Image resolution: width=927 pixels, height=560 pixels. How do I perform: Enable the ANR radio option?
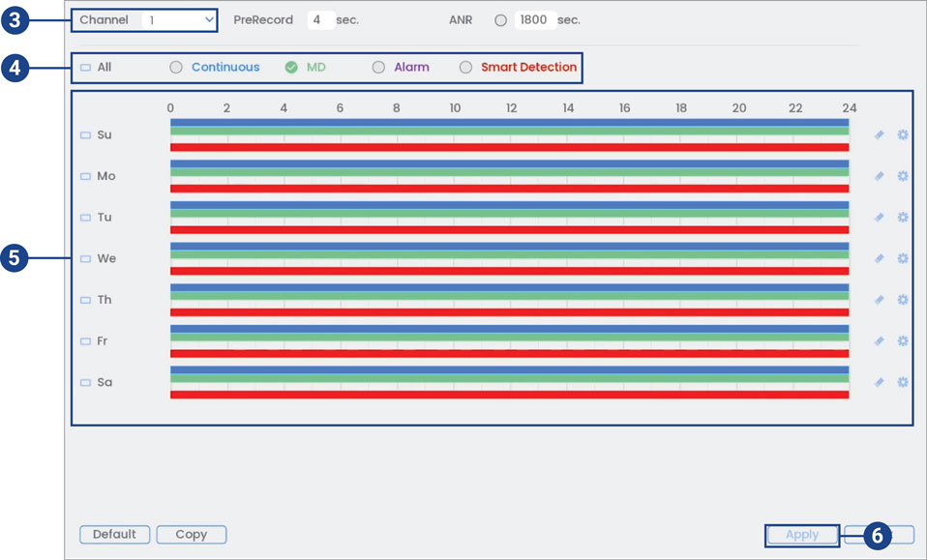(x=500, y=20)
